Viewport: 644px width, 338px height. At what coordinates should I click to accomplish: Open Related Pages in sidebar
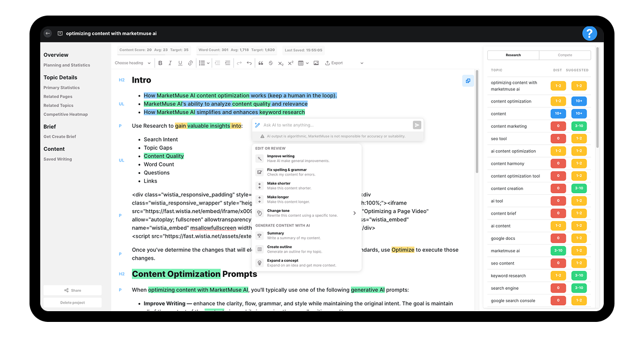coord(58,97)
